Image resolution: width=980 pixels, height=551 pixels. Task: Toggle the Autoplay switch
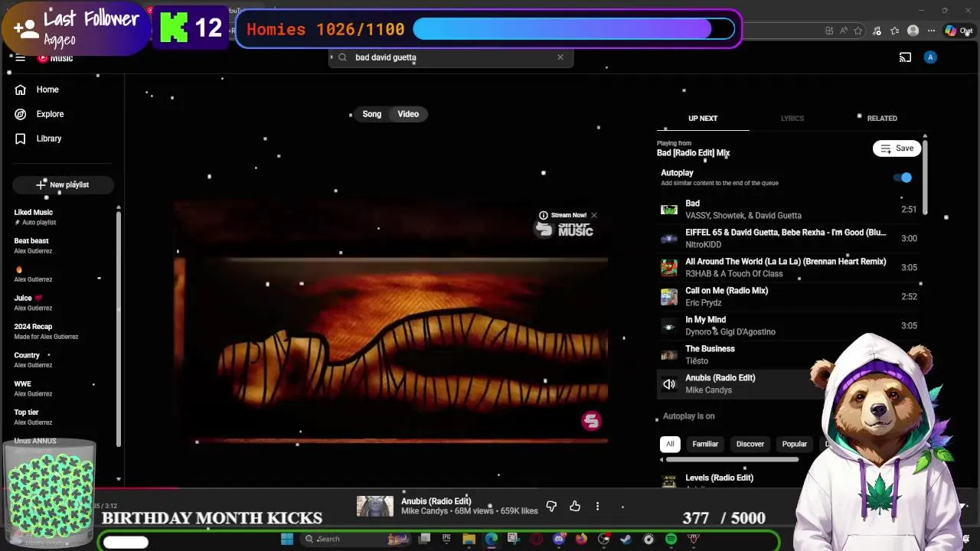point(904,178)
